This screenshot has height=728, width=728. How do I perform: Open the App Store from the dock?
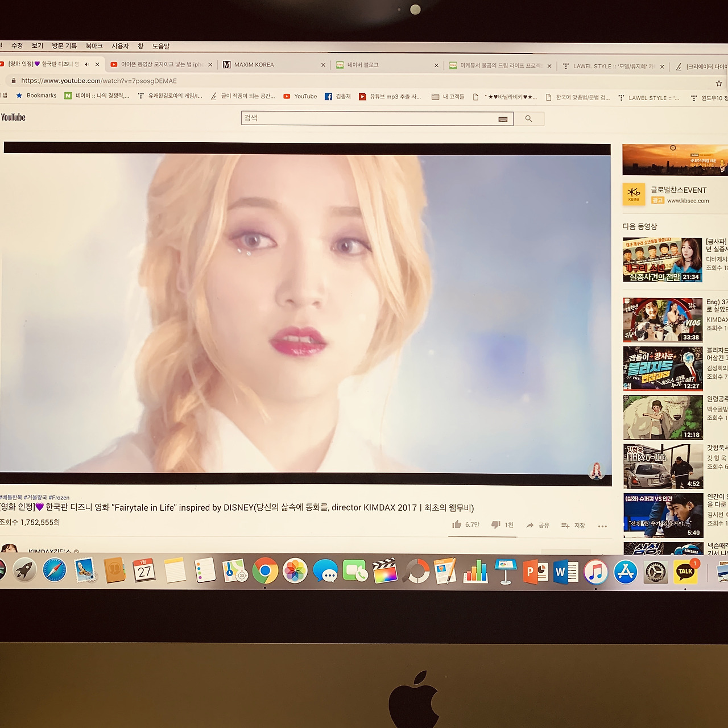(x=626, y=572)
